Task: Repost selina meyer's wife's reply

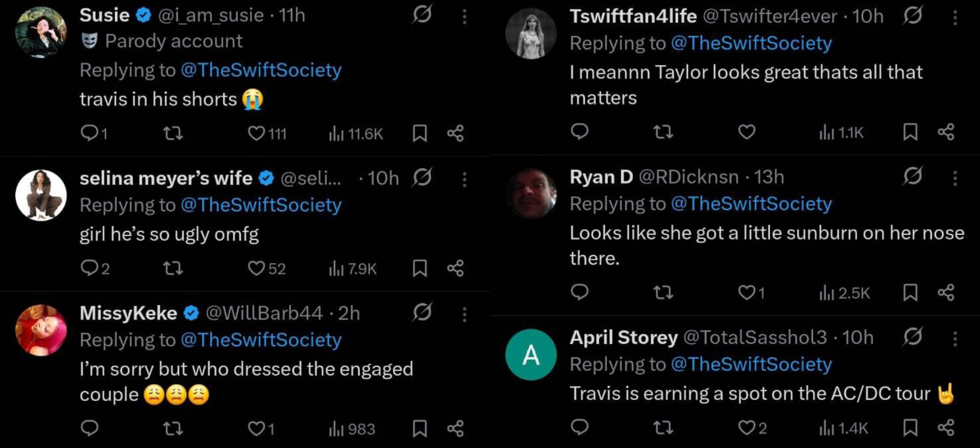Action: (173, 268)
